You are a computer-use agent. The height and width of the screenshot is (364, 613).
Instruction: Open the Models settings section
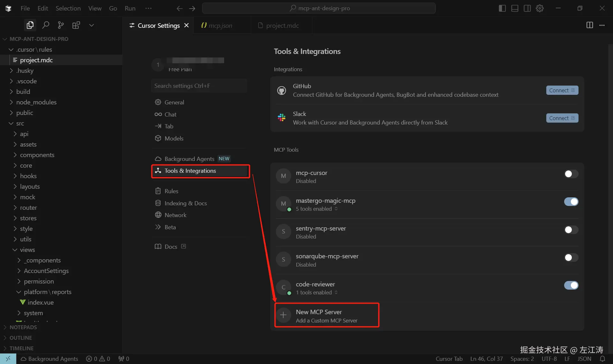click(174, 138)
